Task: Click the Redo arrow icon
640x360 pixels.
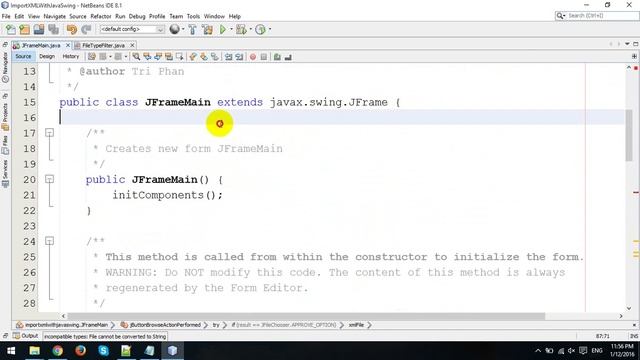Action: coord(86,29)
